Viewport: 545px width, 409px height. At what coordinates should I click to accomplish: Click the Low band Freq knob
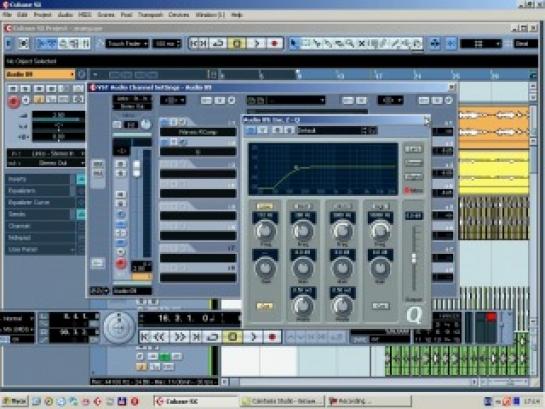click(265, 231)
